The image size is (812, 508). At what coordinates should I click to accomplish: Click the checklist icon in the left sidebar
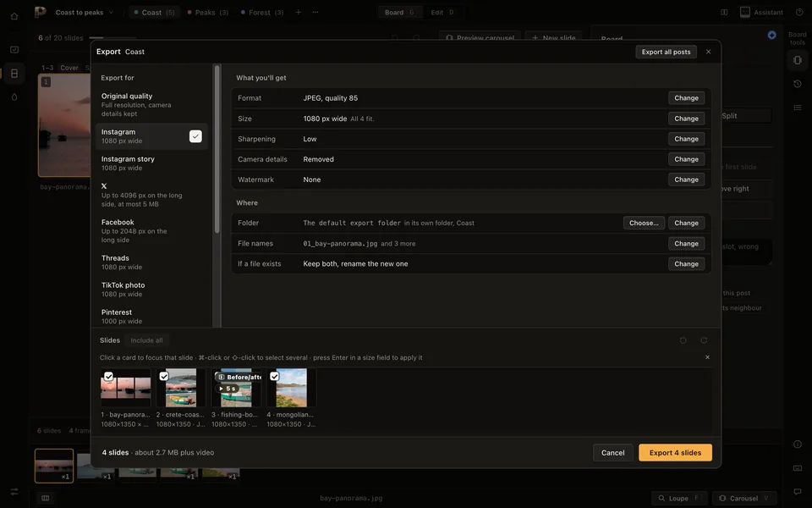click(x=14, y=50)
